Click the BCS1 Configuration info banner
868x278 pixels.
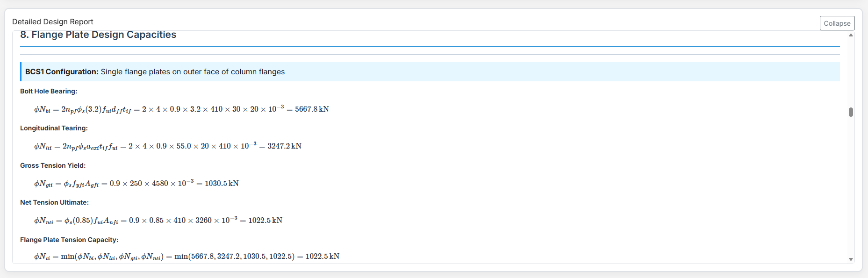tap(430, 71)
